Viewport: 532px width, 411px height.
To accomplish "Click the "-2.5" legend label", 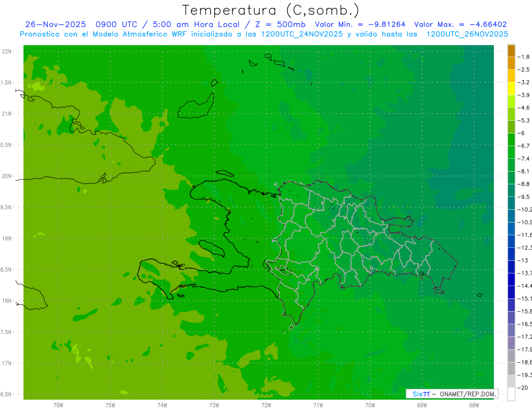I will coord(524,70).
